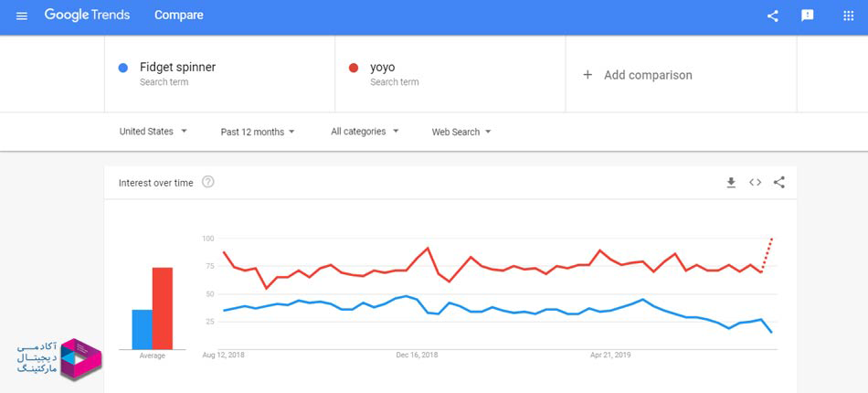Open the hamburger main menu
Screen dimensions: 868x393
(22, 16)
